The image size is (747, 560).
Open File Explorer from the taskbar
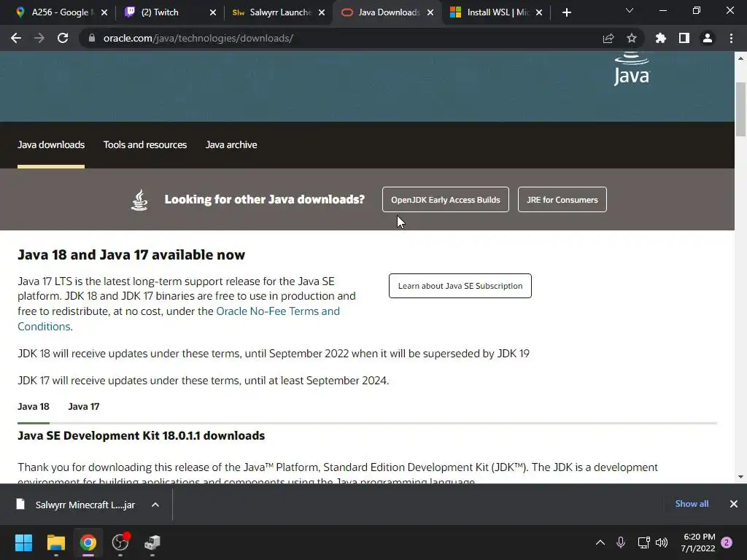pos(55,542)
